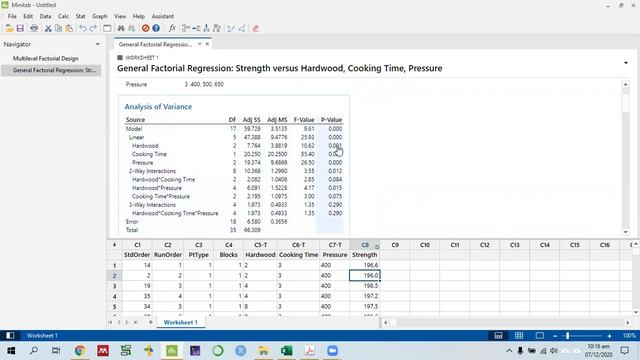Toggle Navigator pane icon in status bar
This screenshot has width=640, height=360.
pyautogui.click(x=10, y=336)
